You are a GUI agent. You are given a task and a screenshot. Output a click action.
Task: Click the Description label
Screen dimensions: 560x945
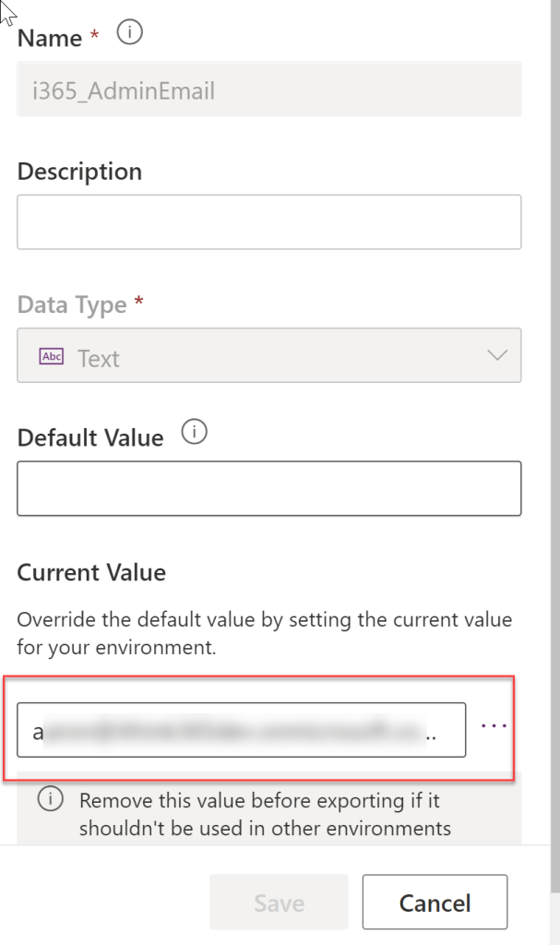tap(79, 172)
